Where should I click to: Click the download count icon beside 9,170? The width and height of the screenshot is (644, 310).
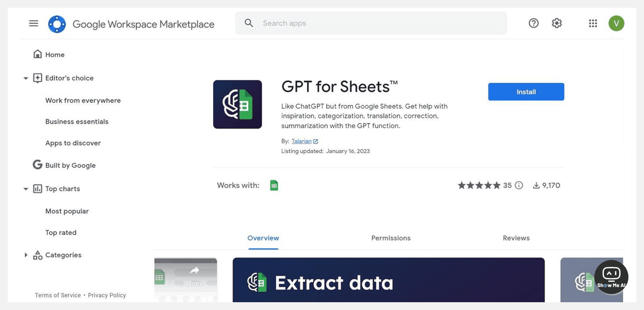click(536, 185)
